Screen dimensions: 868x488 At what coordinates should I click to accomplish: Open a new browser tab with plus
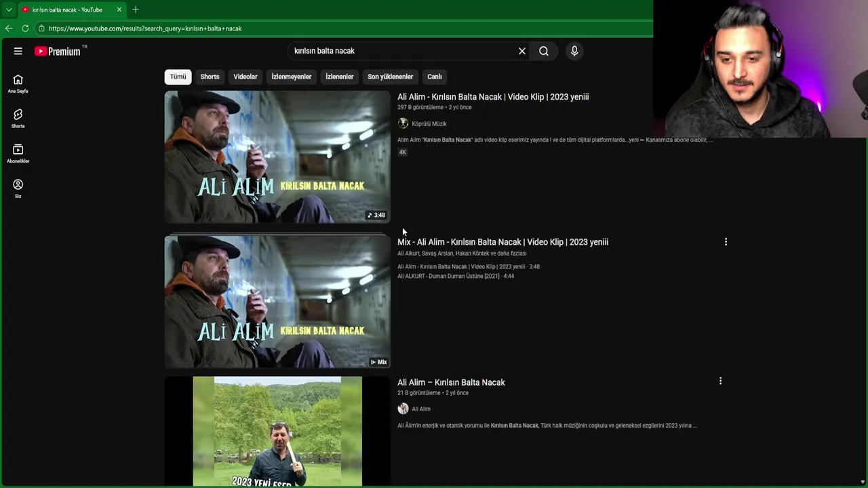point(136,9)
